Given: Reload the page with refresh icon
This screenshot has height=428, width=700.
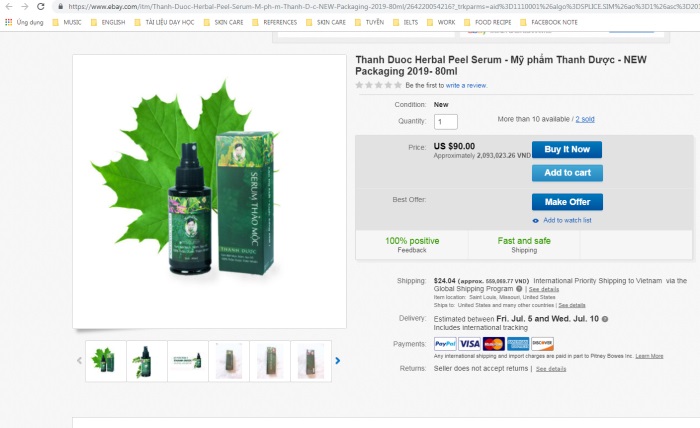Looking at the screenshot, I should [41, 6].
